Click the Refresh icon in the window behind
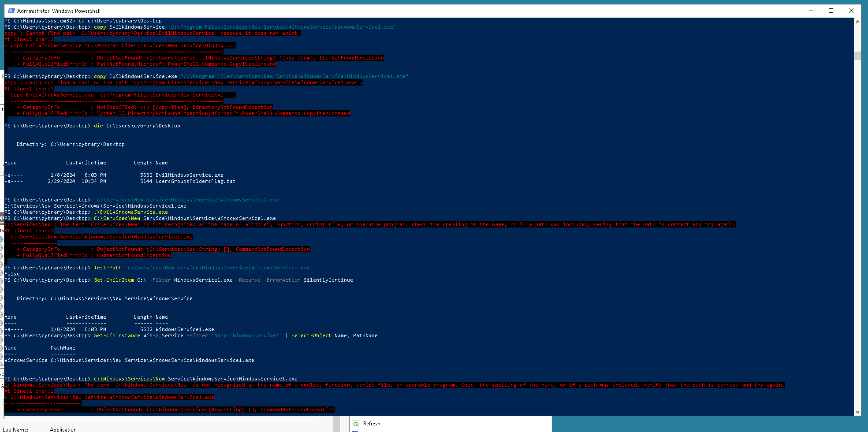The width and height of the screenshot is (868, 432). (356, 424)
